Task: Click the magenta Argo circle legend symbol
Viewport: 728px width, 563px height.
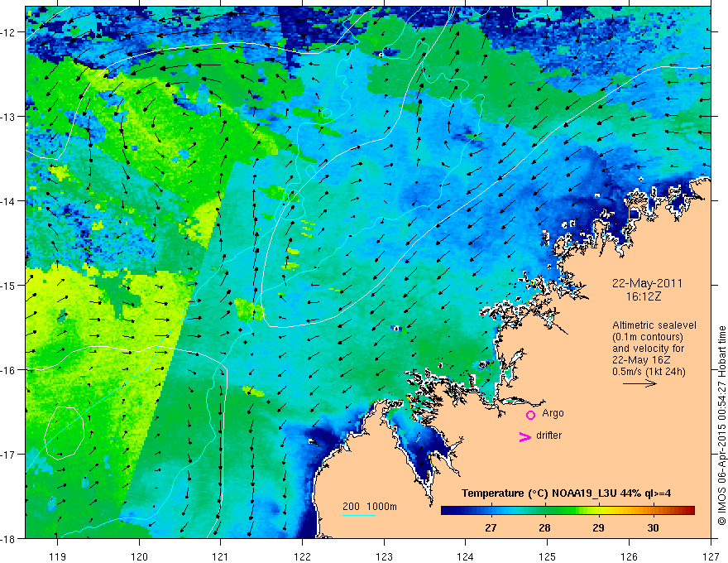Action: click(x=530, y=415)
